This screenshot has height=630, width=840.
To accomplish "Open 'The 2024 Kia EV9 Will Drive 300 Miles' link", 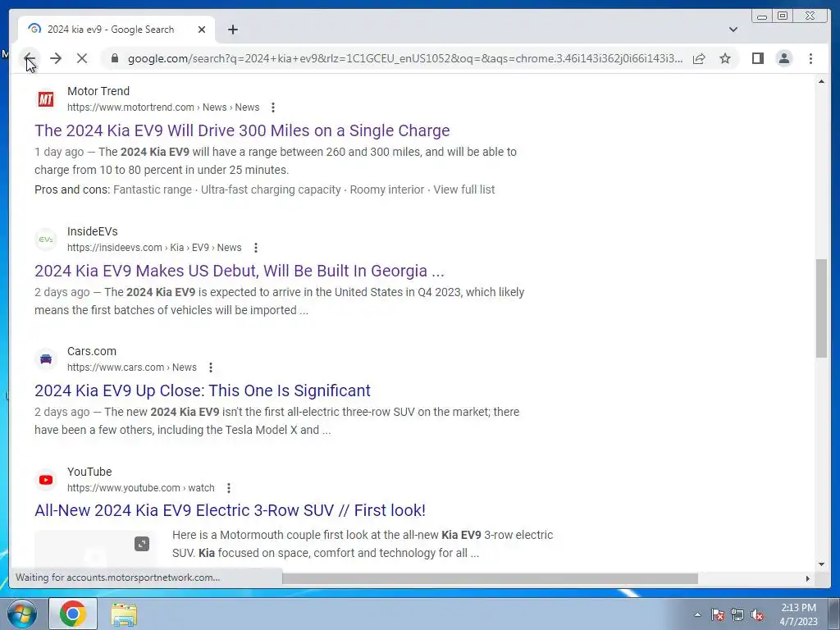I will click(x=242, y=130).
